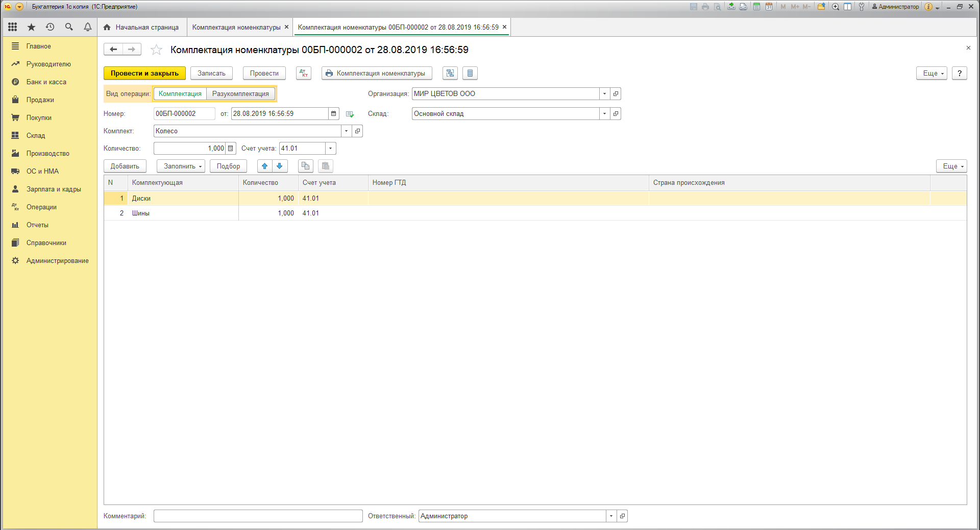Screen dimensions: 980x530
Task: Click Провести и закрыть button
Action: pyautogui.click(x=144, y=74)
